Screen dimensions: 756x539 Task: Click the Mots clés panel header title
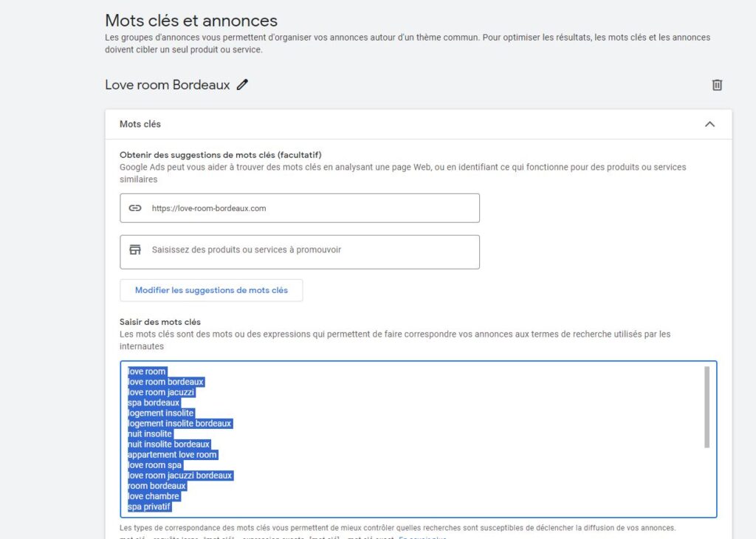tap(140, 124)
